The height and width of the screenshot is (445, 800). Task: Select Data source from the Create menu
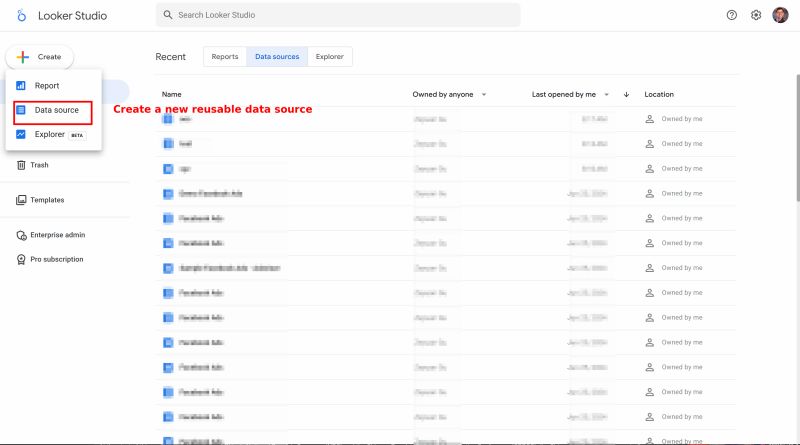54,110
